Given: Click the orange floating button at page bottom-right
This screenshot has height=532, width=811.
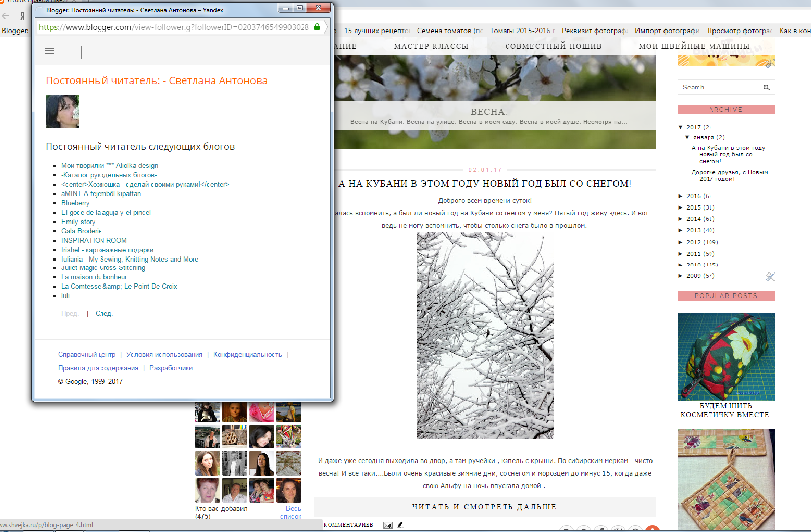Looking at the screenshot, I should pyautogui.click(x=653, y=529).
